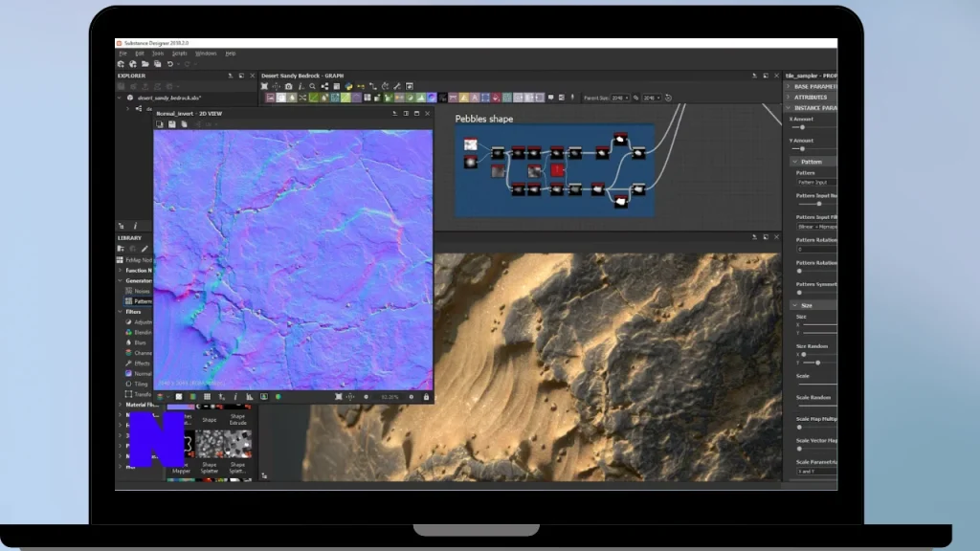980x551 pixels.
Task: Open channel selector dropdown in 2D View bottom bar
Action: (163, 397)
